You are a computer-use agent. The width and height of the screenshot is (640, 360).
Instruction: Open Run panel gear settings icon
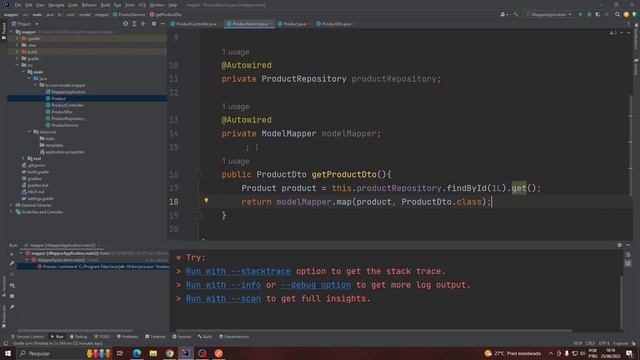pos(620,245)
